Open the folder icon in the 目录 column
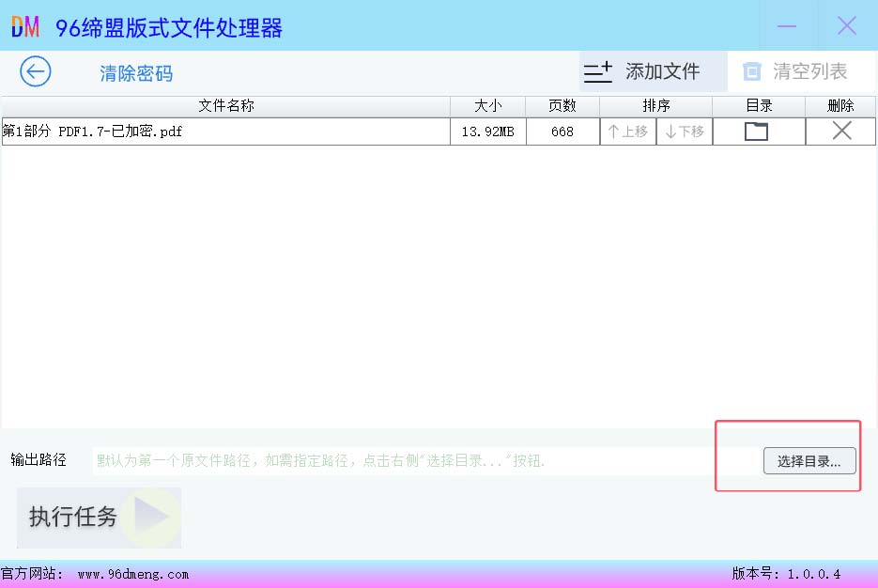The width and height of the screenshot is (878, 588). [756, 132]
